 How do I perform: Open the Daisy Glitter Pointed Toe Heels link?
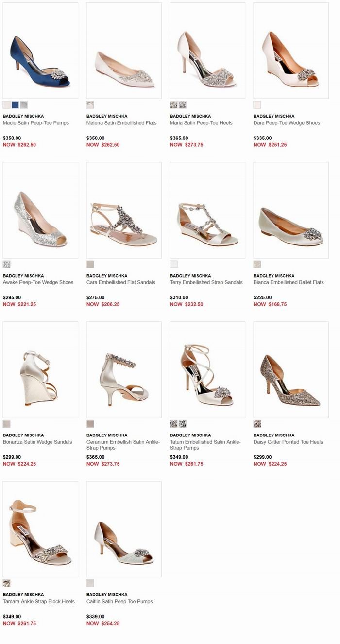pyautogui.click(x=288, y=442)
